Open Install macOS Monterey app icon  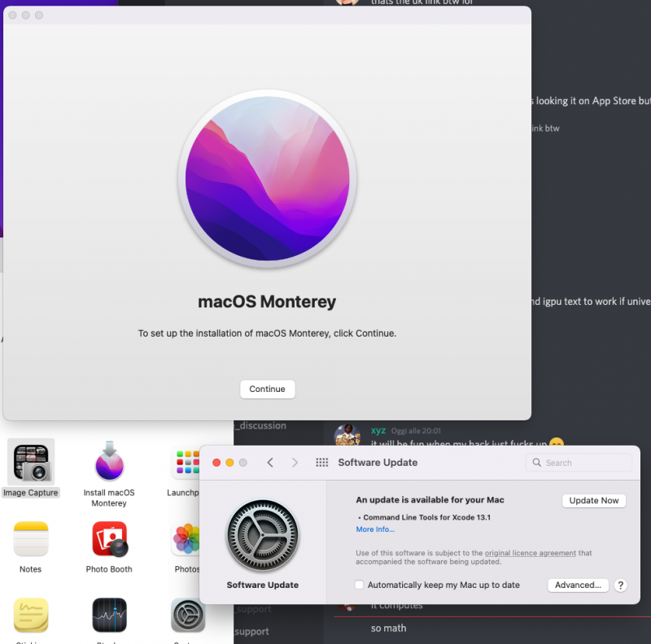(x=109, y=461)
